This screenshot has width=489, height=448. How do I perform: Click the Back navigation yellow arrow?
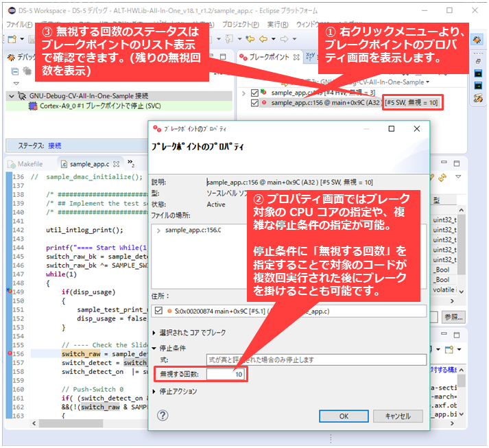click(263, 39)
